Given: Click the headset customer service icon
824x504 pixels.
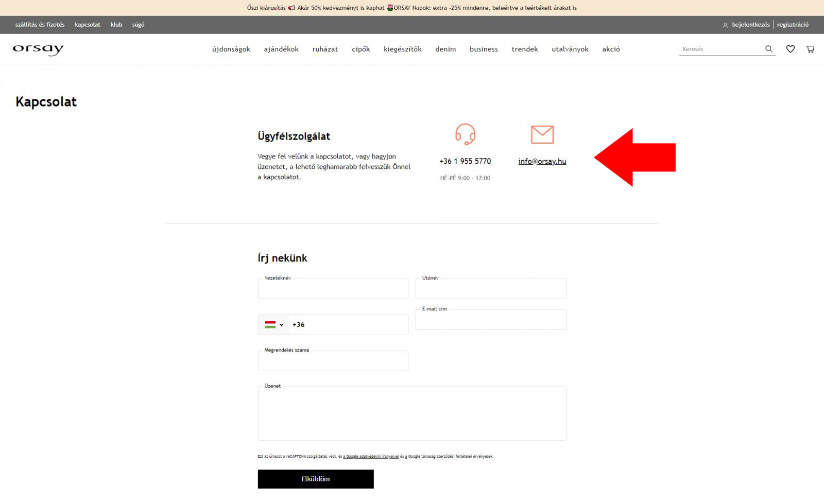Looking at the screenshot, I should tap(465, 134).
